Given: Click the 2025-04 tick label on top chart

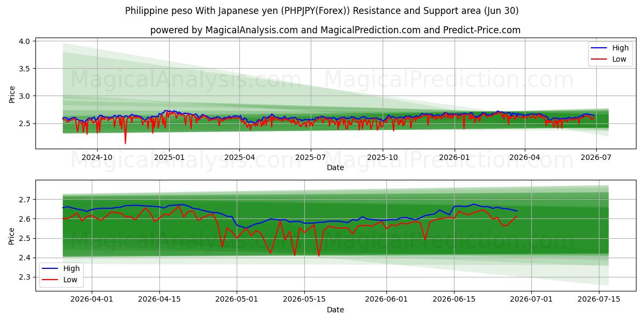Looking at the screenshot, I should tap(239, 158).
